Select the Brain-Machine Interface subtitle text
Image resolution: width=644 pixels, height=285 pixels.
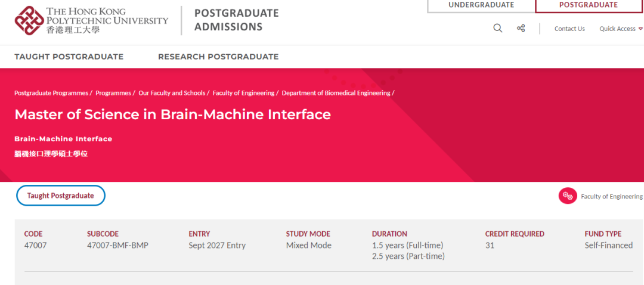pos(63,139)
